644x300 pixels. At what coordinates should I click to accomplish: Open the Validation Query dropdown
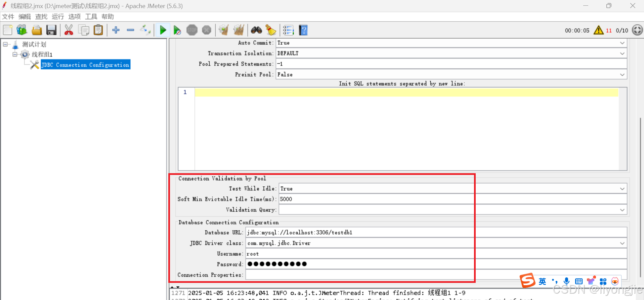(x=622, y=210)
